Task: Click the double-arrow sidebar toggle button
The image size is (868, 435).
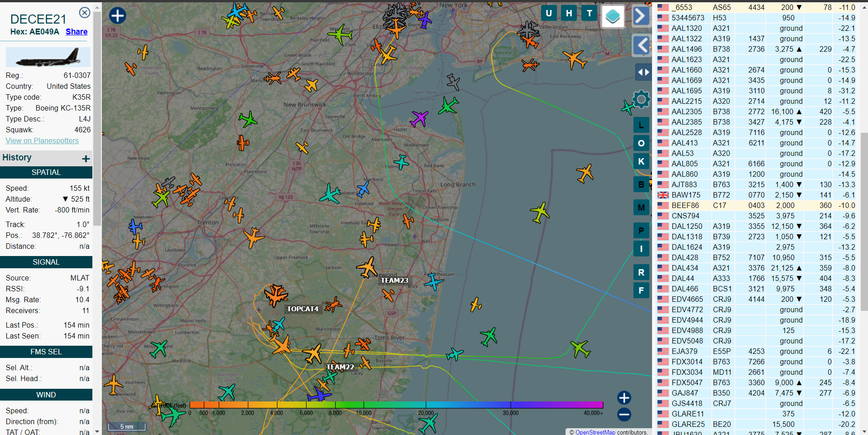Action: tap(643, 72)
